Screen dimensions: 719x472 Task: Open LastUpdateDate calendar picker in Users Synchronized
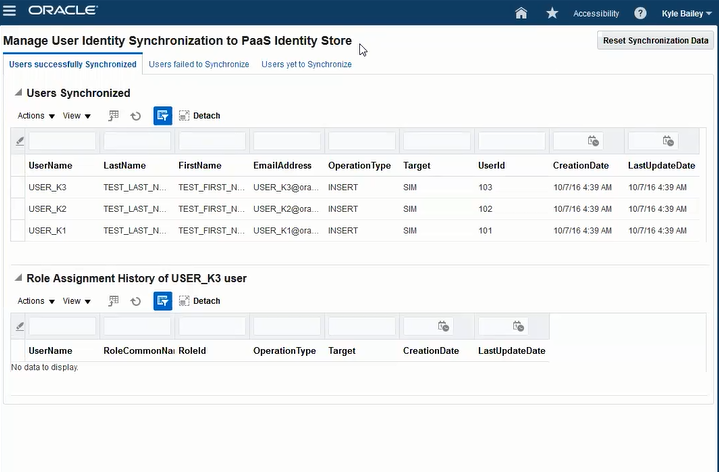coord(668,141)
